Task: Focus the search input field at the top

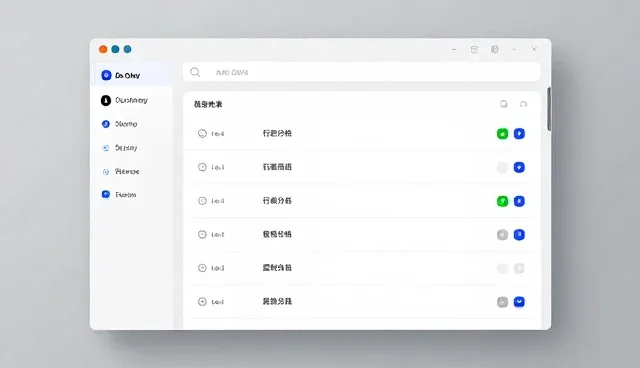Action: (362, 72)
